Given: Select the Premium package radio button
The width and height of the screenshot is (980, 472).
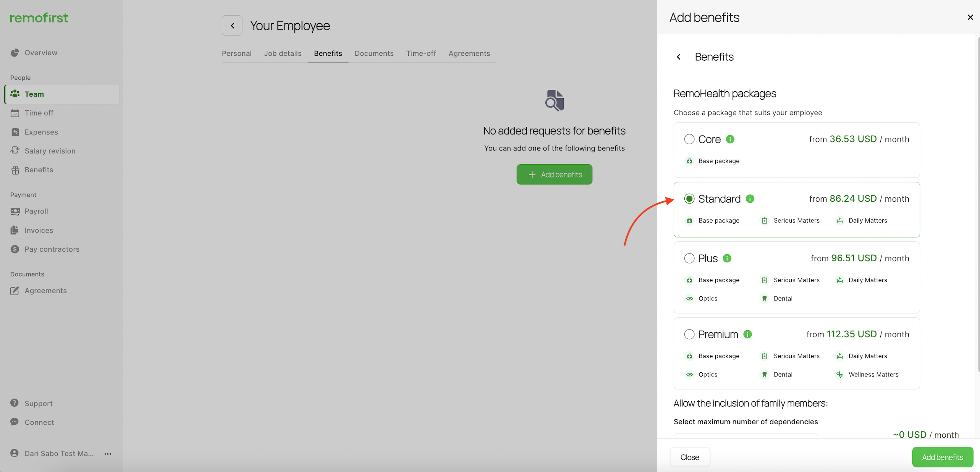Looking at the screenshot, I should (689, 334).
